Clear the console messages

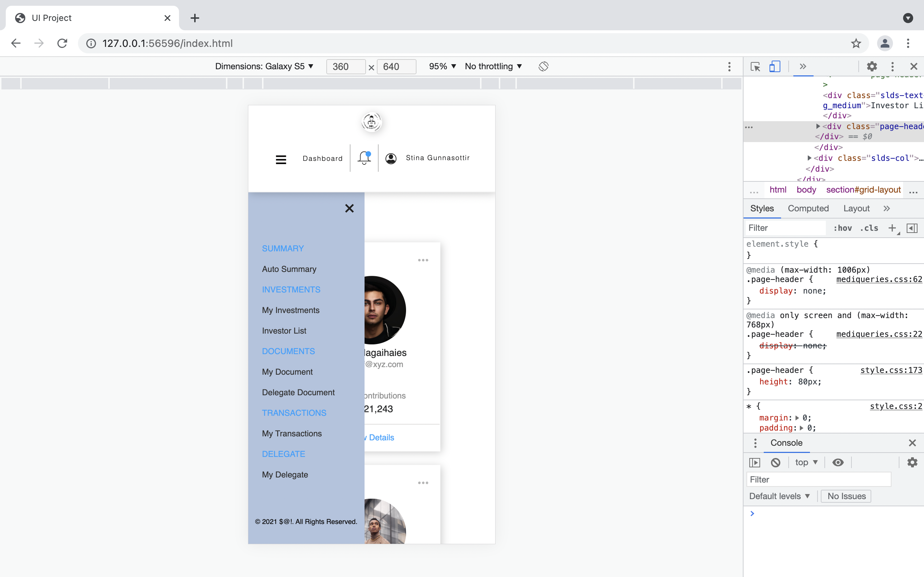(x=775, y=462)
